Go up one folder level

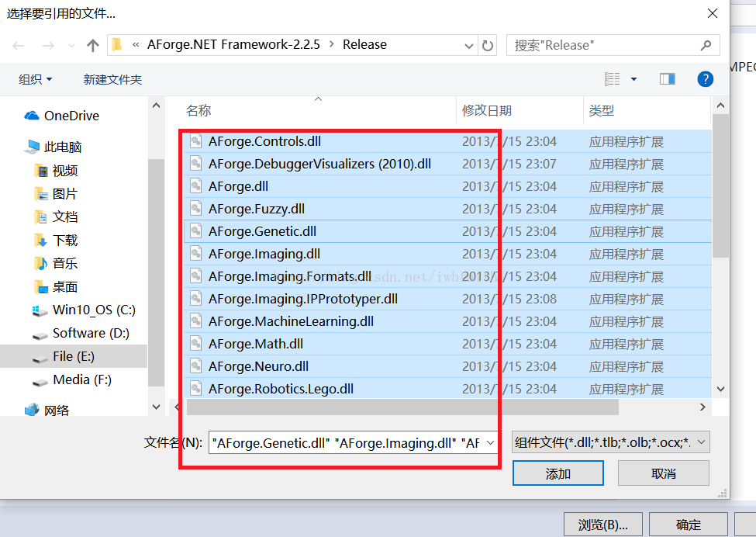pos(92,45)
